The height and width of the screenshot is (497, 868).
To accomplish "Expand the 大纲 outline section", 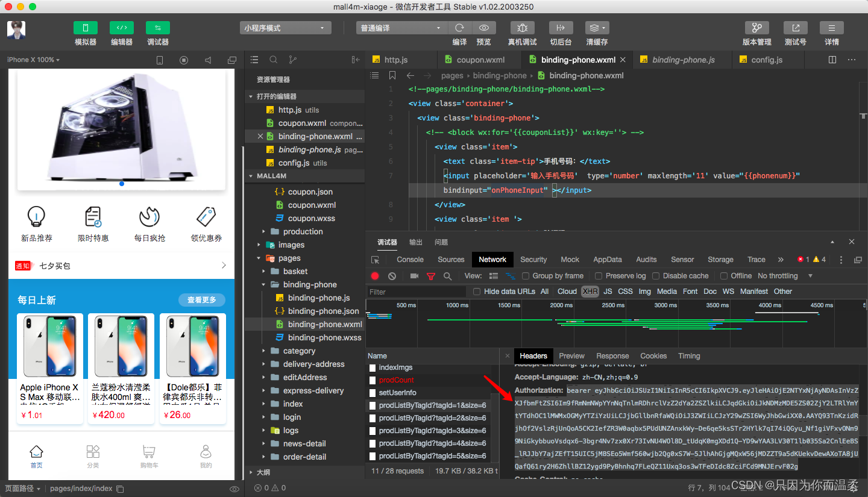I will tap(251, 473).
